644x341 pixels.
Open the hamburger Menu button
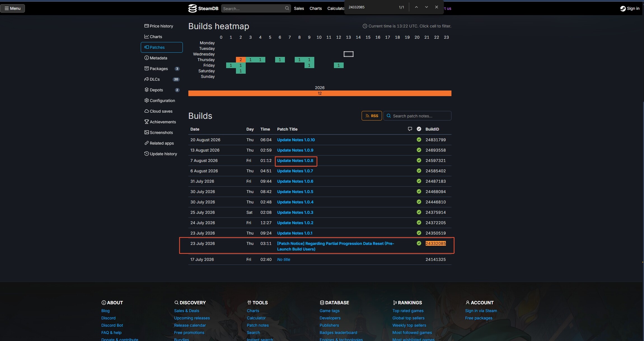13,8
